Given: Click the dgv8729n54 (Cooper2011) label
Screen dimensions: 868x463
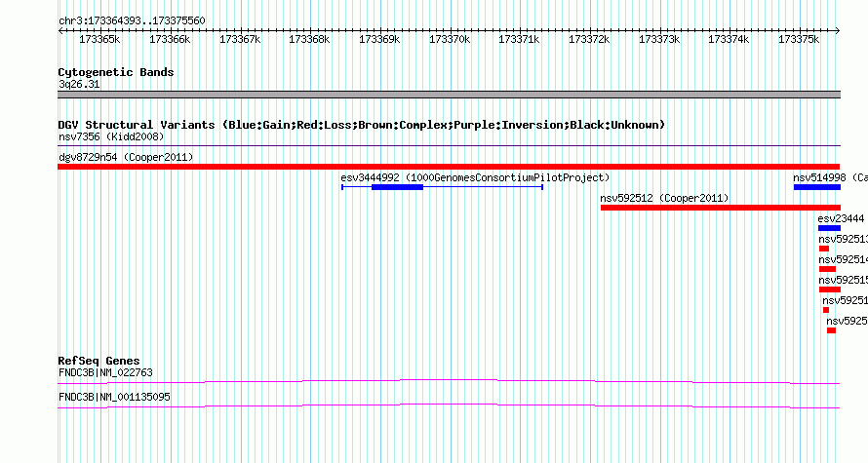Looking at the screenshot, I should [126, 157].
